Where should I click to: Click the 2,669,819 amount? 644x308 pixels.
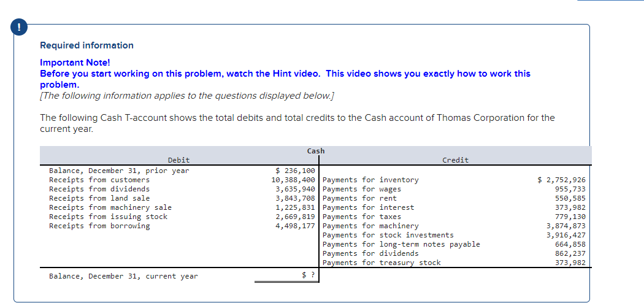[x=295, y=217]
